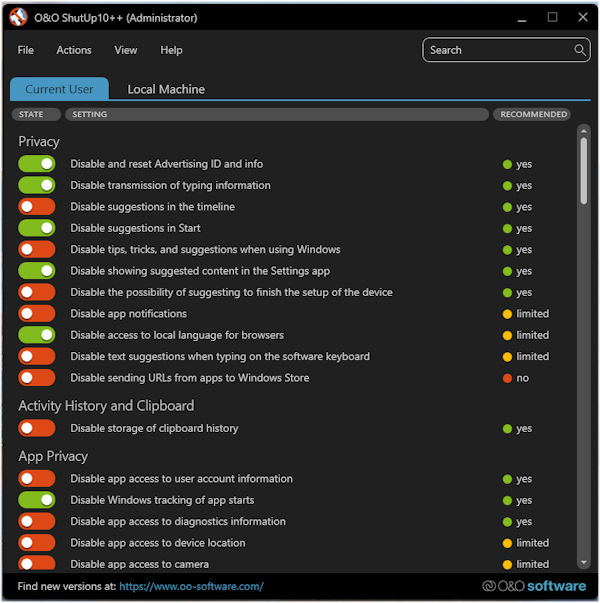Click the O&O software logo in footer

(x=534, y=586)
